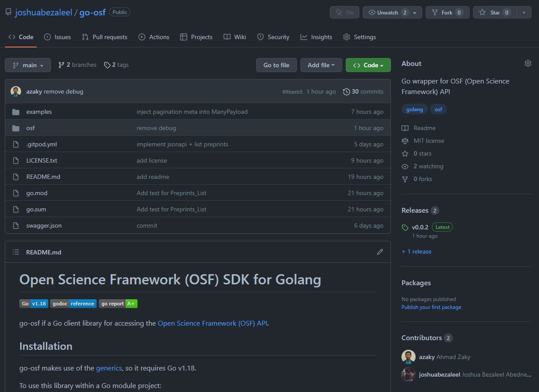The height and width of the screenshot is (392, 539).
Task: Click the Pin repository button
Action: (344, 12)
